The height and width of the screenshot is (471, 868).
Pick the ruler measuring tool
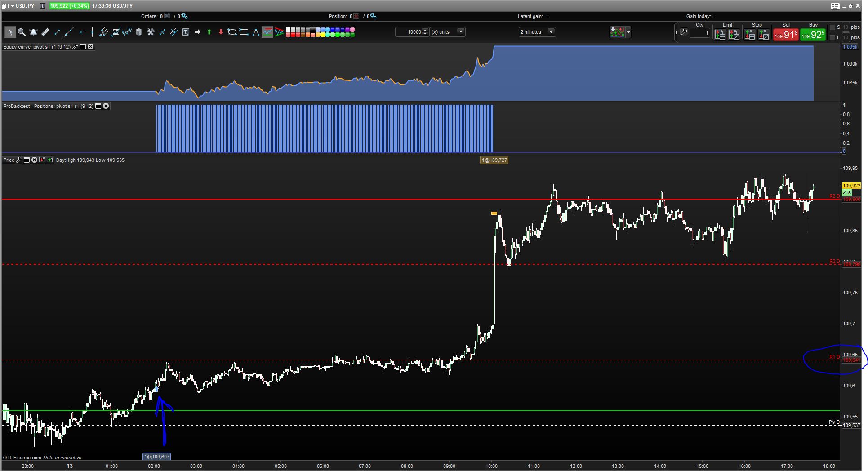pos(45,32)
